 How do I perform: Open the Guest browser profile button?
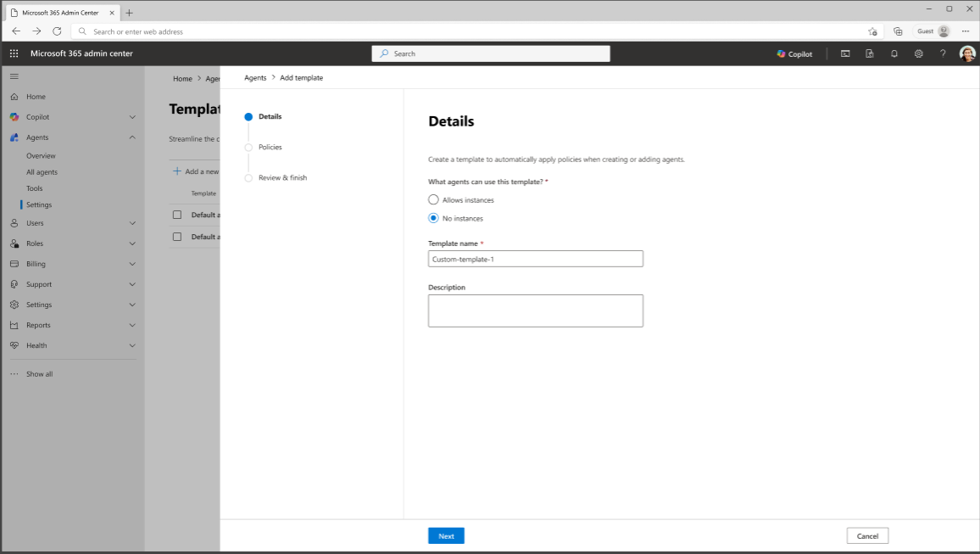pyautogui.click(x=933, y=31)
